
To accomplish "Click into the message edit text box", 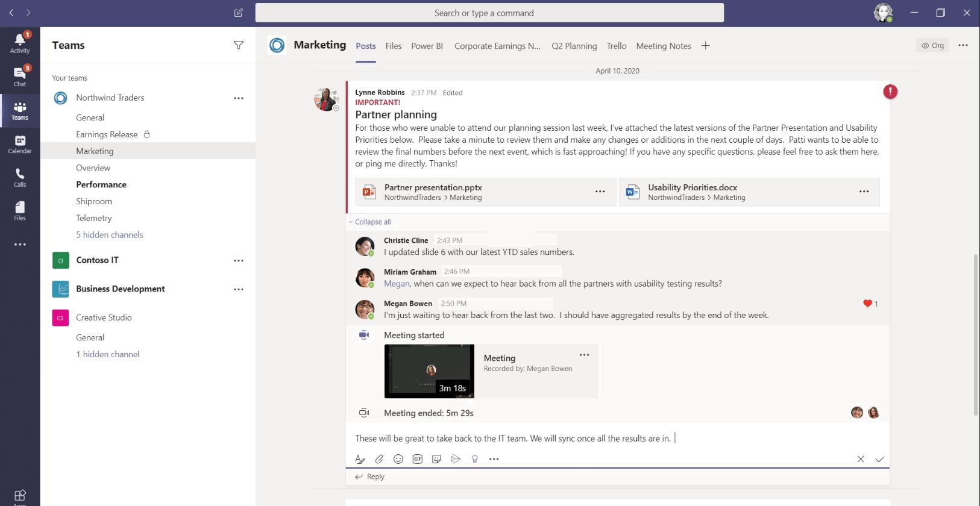I will tap(618, 439).
